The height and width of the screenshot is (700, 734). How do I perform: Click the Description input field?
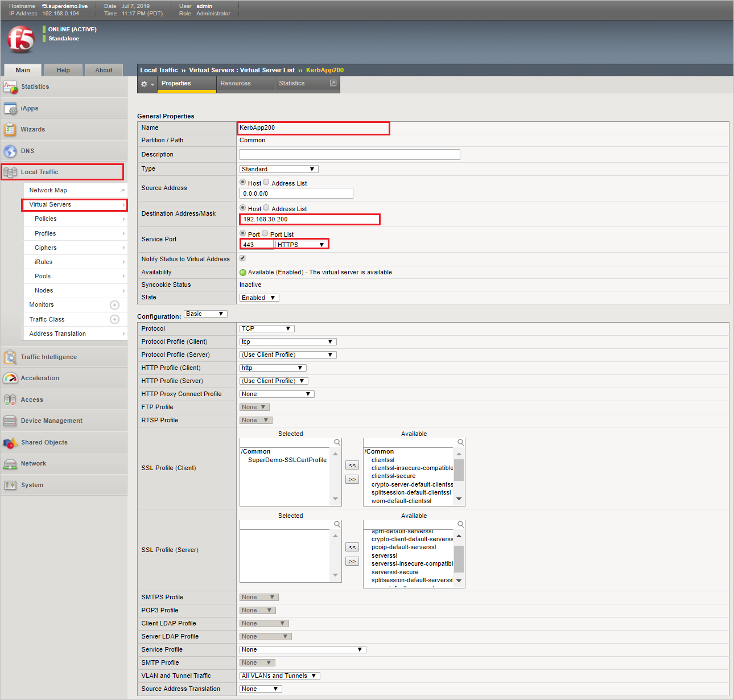click(x=350, y=154)
